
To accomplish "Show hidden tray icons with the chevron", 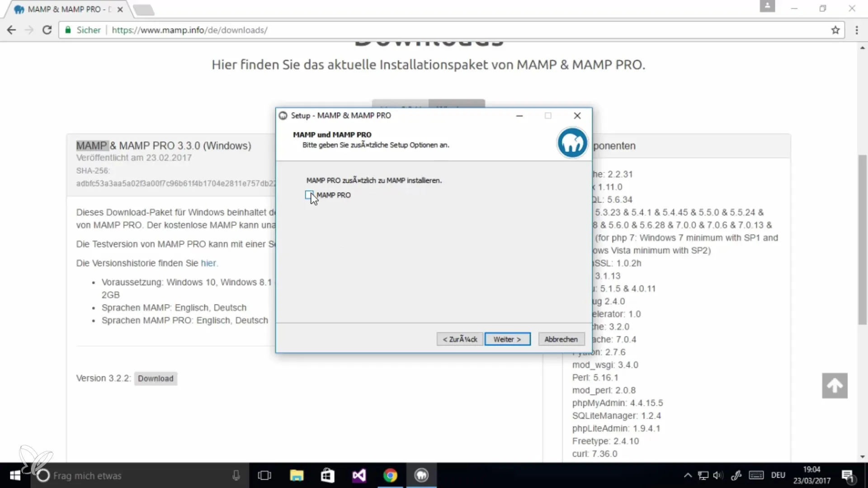I will [688, 475].
